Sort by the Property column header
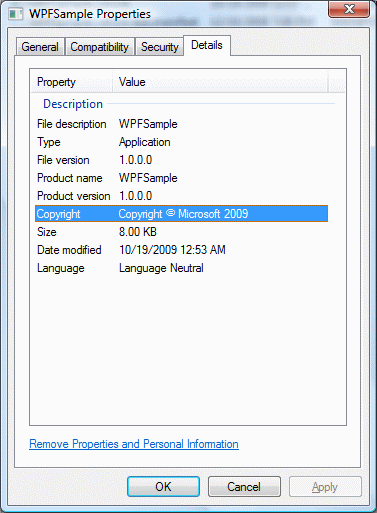The width and height of the screenshot is (377, 513). (71, 82)
